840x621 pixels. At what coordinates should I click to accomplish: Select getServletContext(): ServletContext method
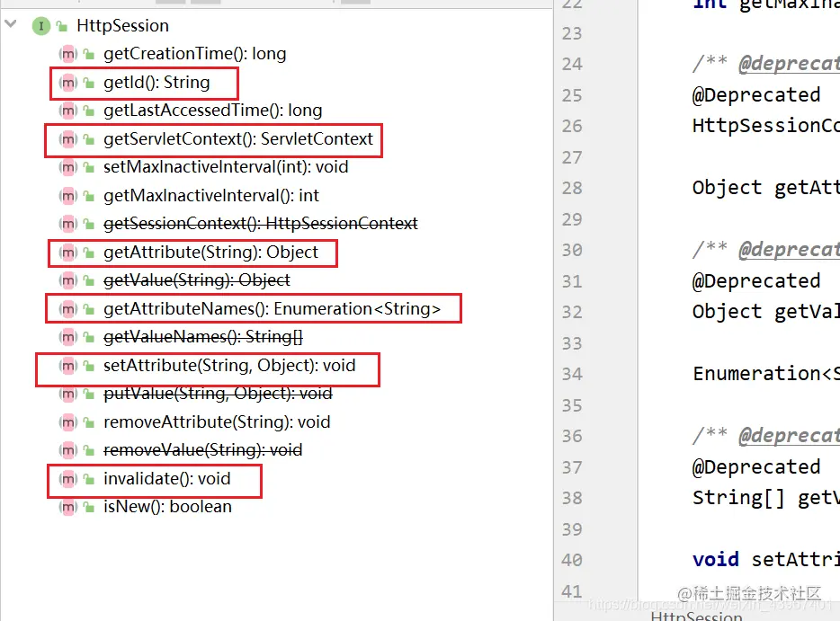click(x=237, y=139)
